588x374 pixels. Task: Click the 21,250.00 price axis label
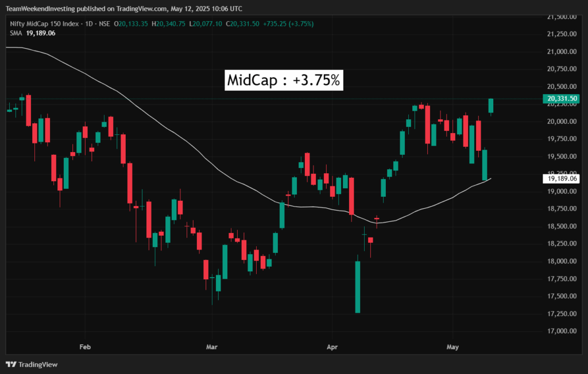point(562,34)
